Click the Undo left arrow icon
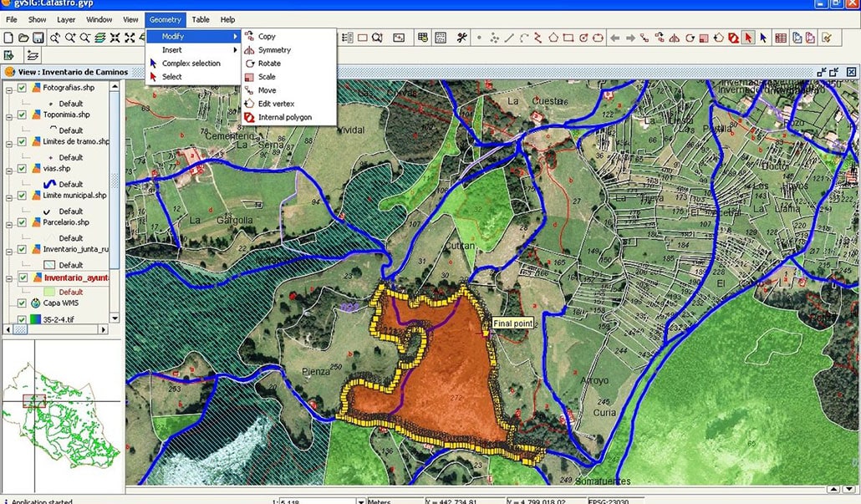 coord(615,38)
